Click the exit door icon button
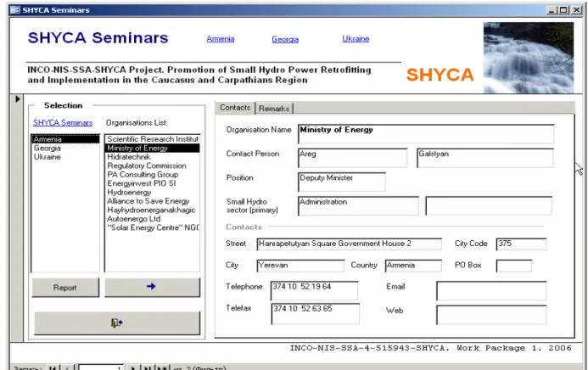Screen dimensions: 588x370 [117, 322]
